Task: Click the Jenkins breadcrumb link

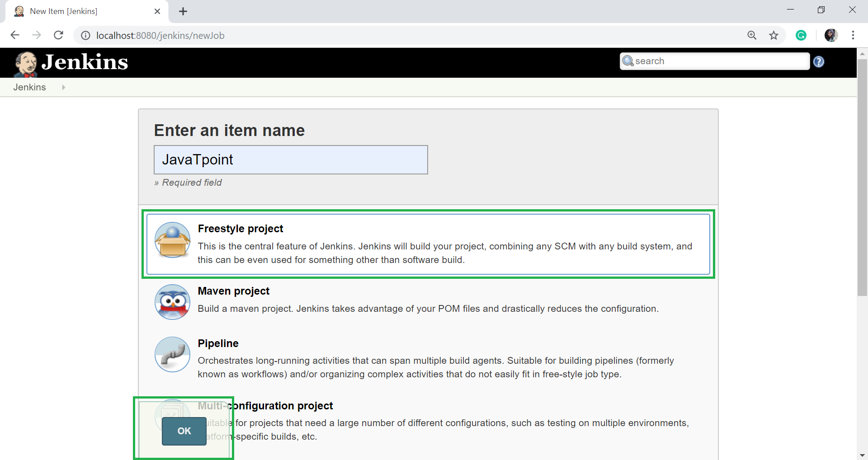Action: point(29,87)
